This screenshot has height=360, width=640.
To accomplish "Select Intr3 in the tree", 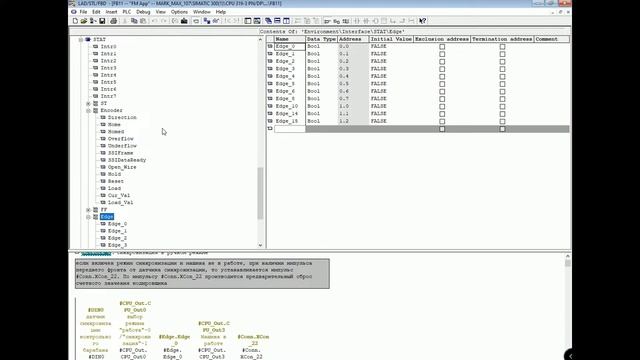I will 109,68.
